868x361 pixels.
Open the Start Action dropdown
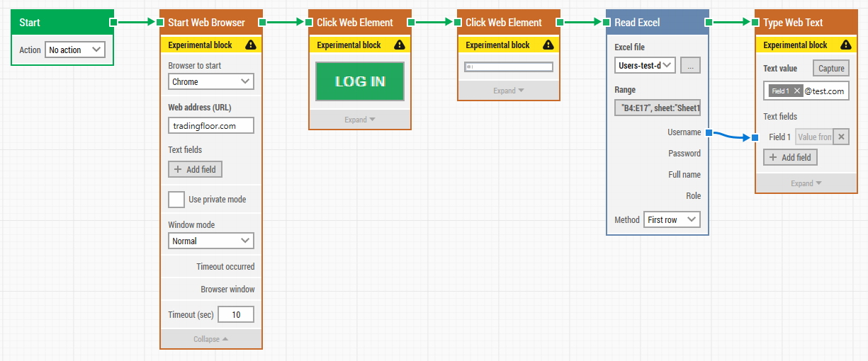pyautogui.click(x=74, y=50)
